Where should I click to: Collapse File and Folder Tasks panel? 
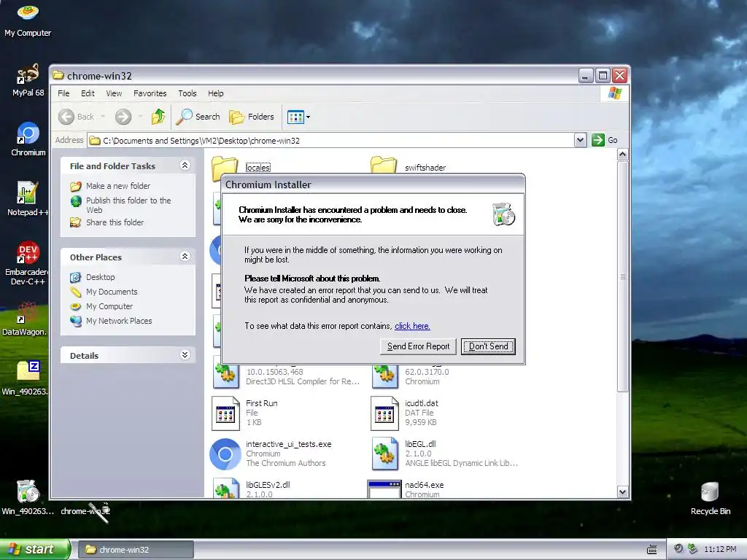(185, 166)
